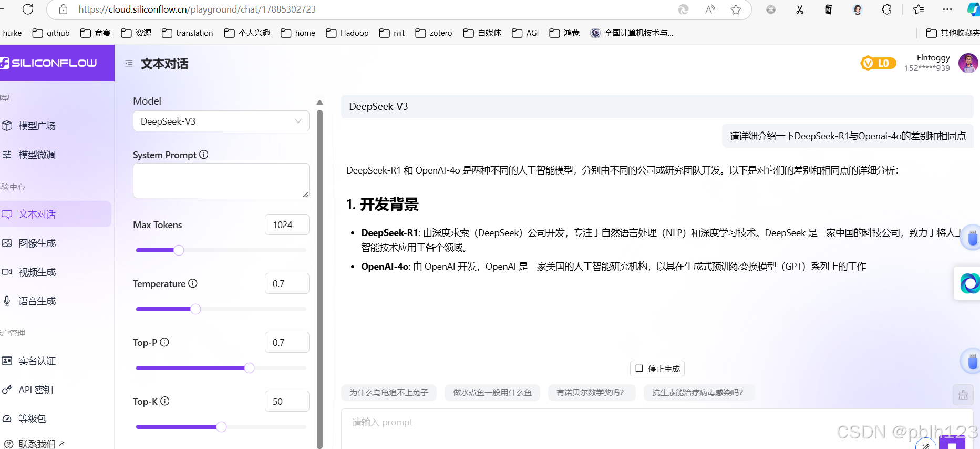Reload the page with the refresh icon
980x449 pixels.
(28, 9)
